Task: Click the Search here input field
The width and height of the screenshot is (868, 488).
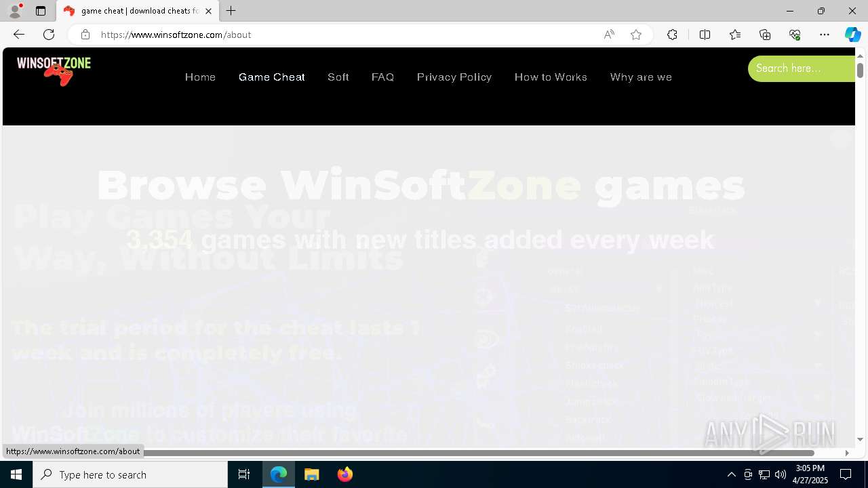Action: (x=802, y=68)
